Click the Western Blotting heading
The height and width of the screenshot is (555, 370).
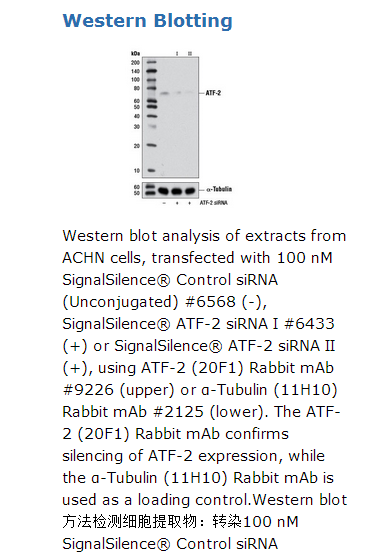tap(147, 21)
